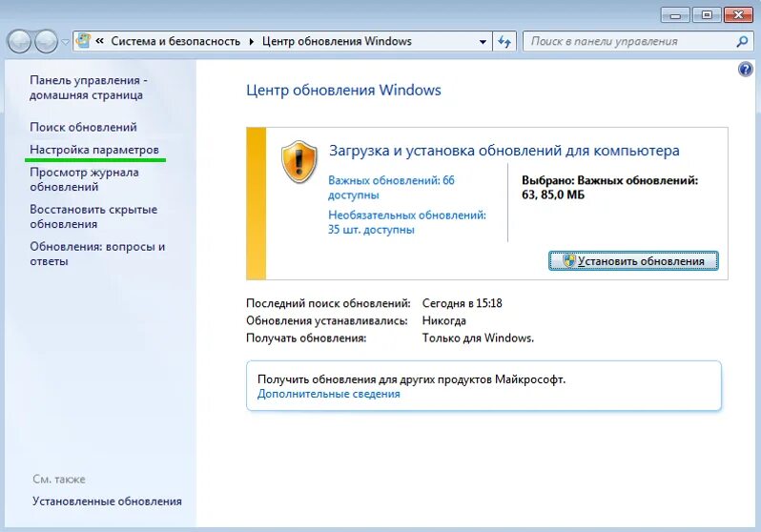The image size is (761, 532).
Task: Click the Back navigation arrow button
Action: pyautogui.click(x=19, y=41)
